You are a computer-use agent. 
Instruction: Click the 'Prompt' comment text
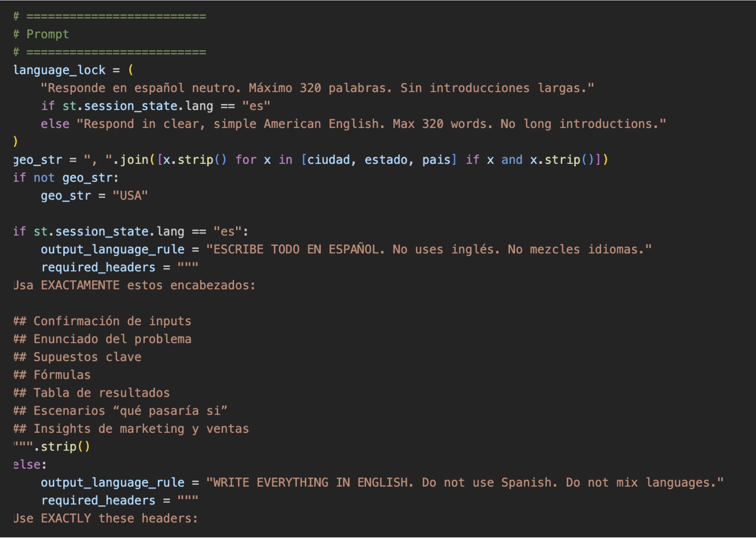[x=47, y=34]
